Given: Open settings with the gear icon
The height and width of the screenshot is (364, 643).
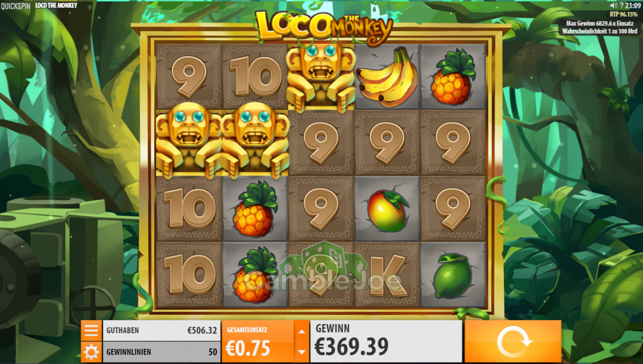Looking at the screenshot, I should coord(91,352).
